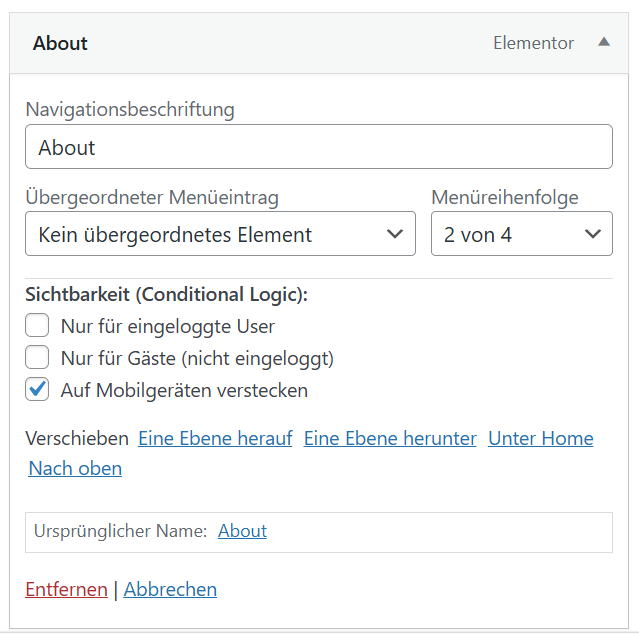
Task: Remove menu item via Entfernen
Action: point(66,589)
